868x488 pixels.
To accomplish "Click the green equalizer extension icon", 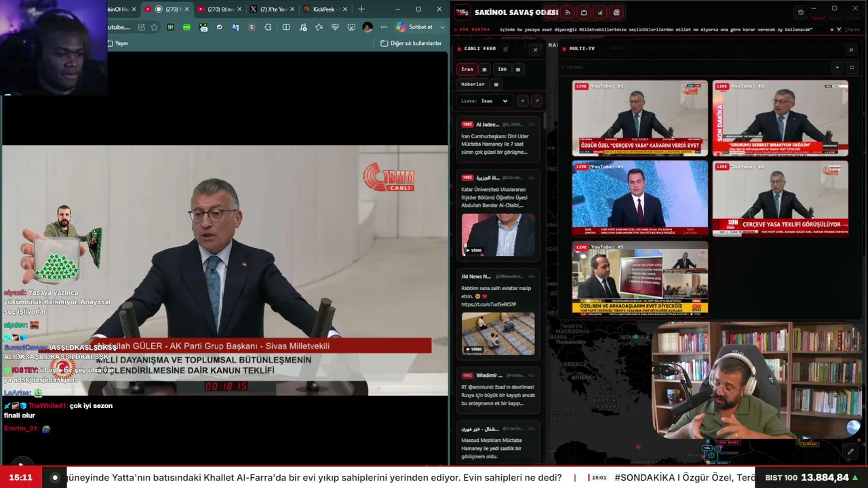I will click(170, 27).
